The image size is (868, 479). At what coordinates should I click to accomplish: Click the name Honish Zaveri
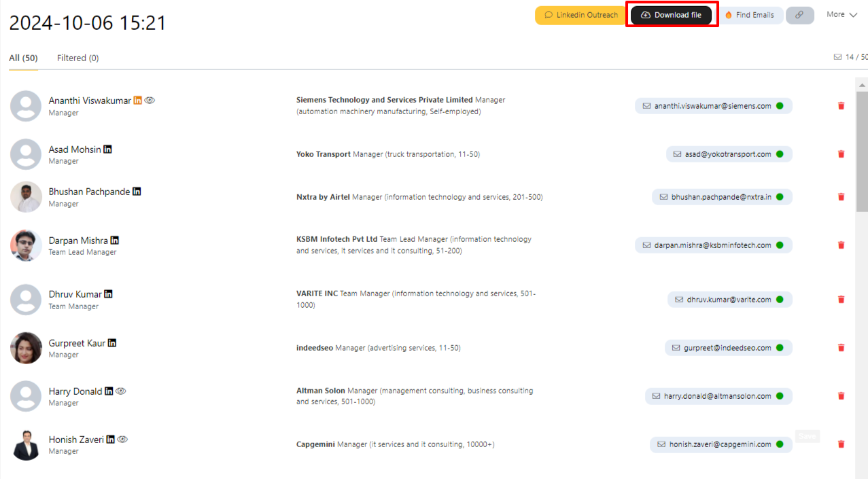coord(76,440)
